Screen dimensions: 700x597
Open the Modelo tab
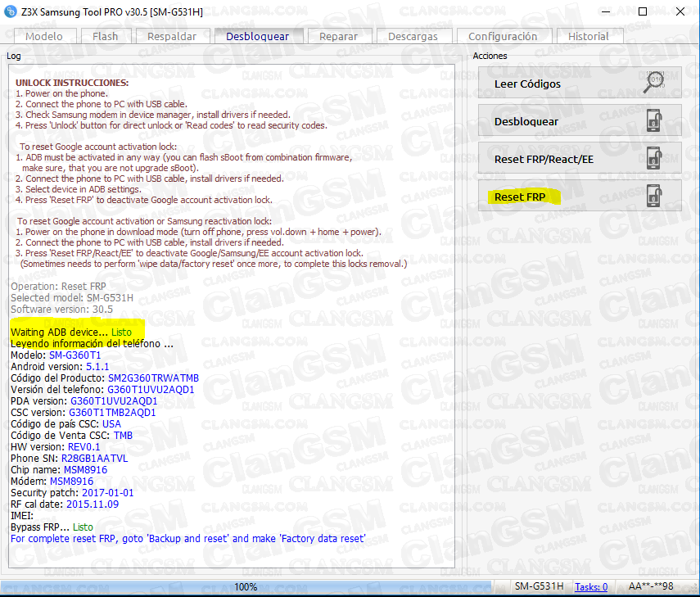click(x=45, y=36)
